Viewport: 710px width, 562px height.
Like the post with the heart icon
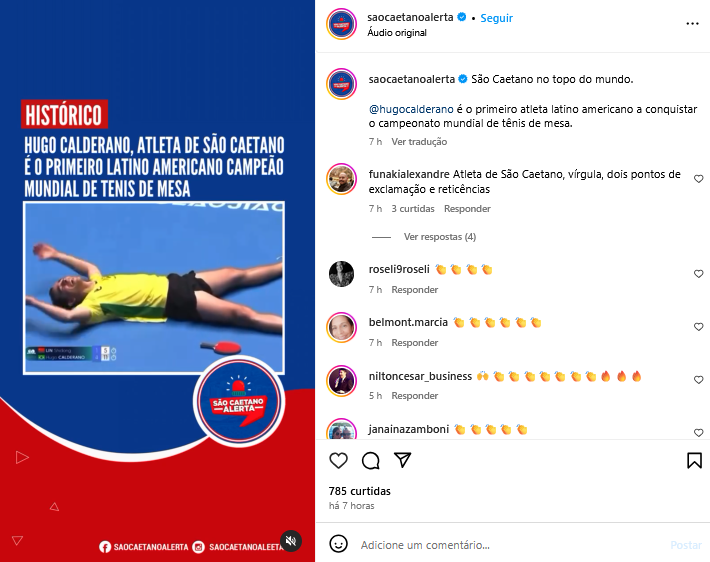338,461
